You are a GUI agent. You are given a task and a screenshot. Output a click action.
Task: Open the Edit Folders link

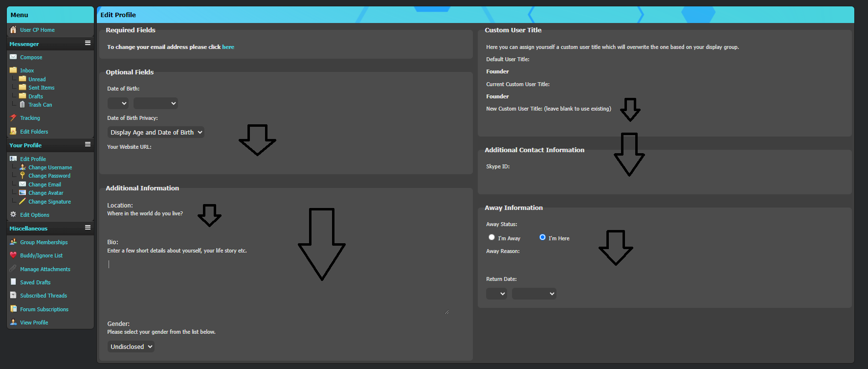[34, 132]
